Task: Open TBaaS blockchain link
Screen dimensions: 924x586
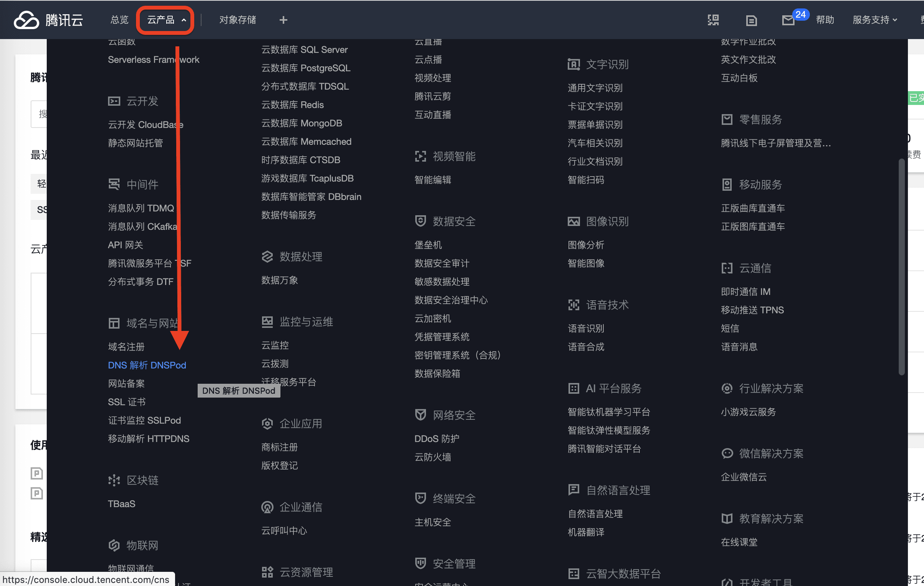Action: (122, 504)
